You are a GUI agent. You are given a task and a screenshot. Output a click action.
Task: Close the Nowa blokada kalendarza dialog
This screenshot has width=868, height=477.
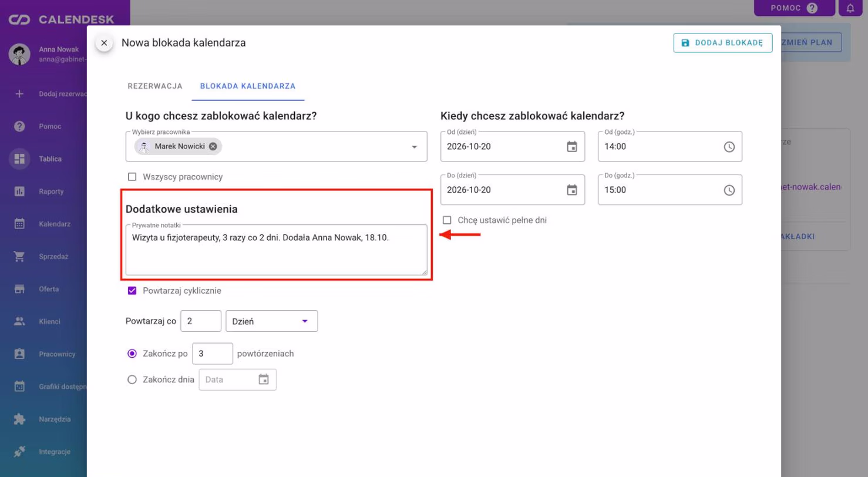(x=104, y=43)
